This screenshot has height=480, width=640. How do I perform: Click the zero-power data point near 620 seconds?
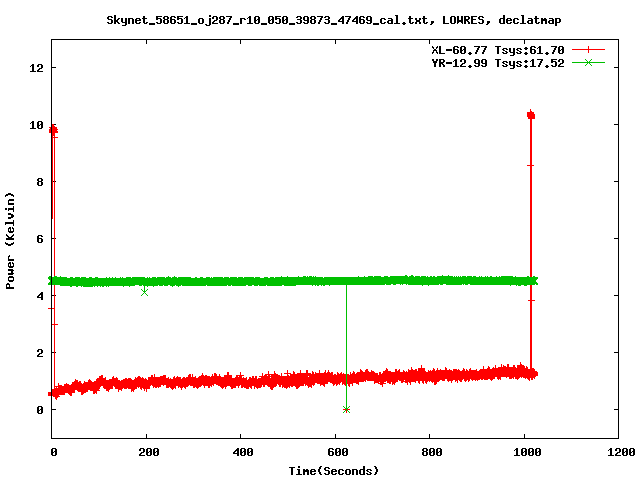(346, 409)
